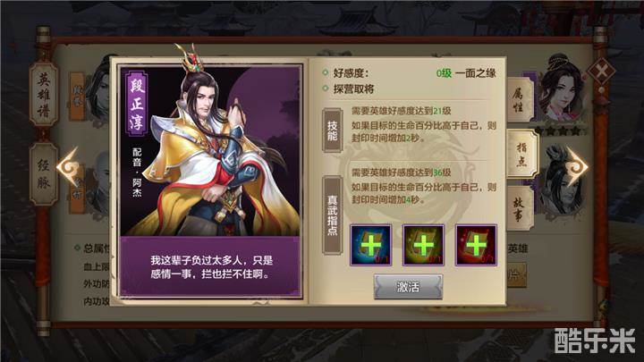Click the 激活 activate button
This screenshot has height=362, width=644.
pyautogui.click(x=408, y=287)
